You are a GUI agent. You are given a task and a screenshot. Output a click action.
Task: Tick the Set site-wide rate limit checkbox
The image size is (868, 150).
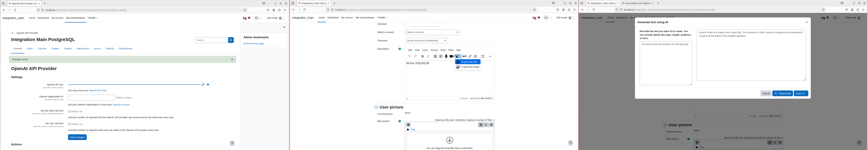(x=69, y=111)
